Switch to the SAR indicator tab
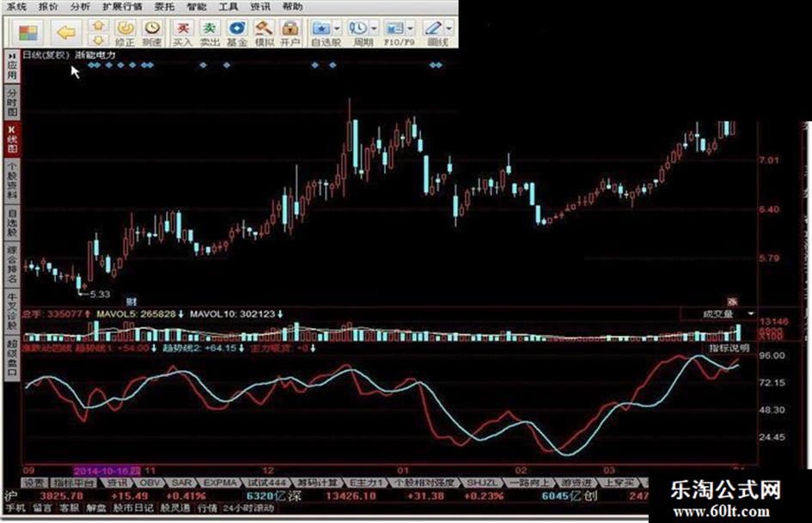 (181, 483)
